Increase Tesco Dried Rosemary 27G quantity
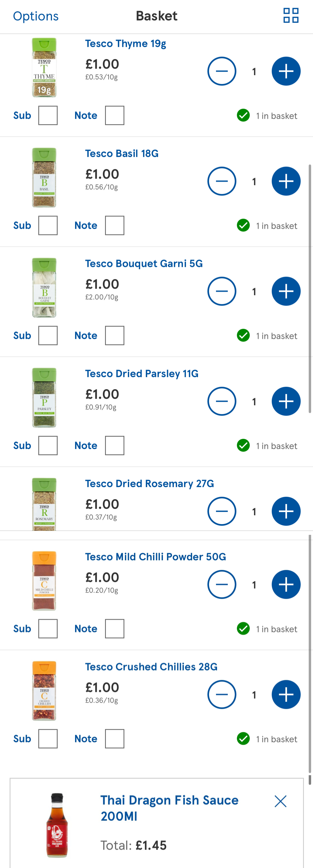Viewport: 313px width, 868px height. (286, 511)
